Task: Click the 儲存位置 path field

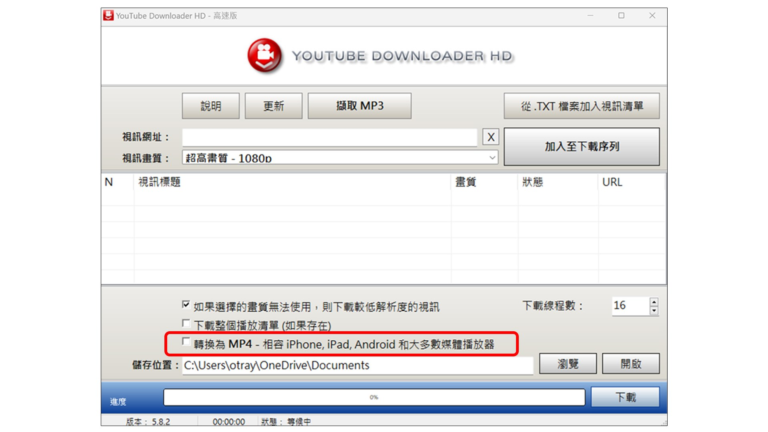Action: pos(358,365)
